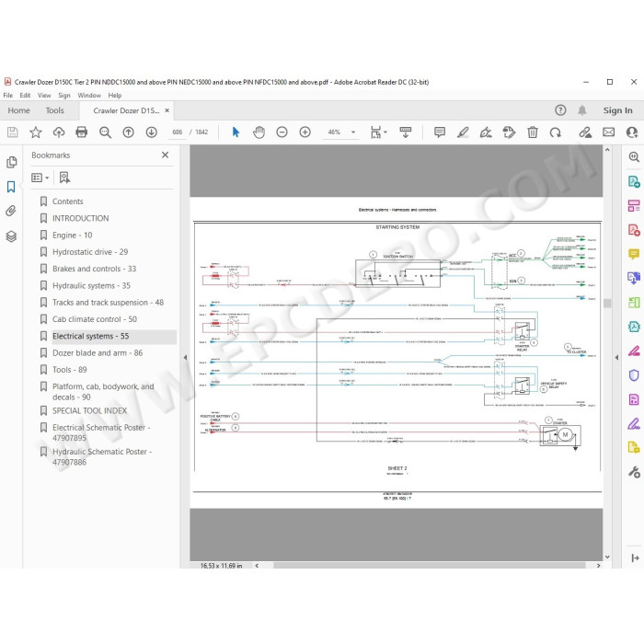Switch to the Home tab

19,110
